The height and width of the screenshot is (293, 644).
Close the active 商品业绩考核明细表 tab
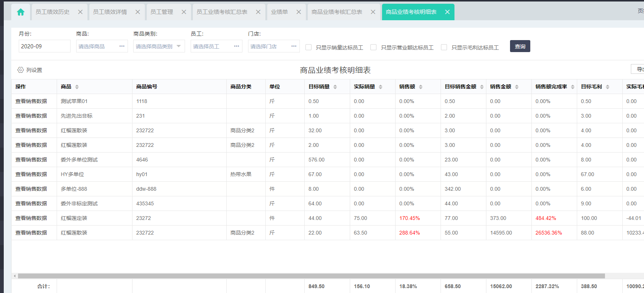point(447,12)
